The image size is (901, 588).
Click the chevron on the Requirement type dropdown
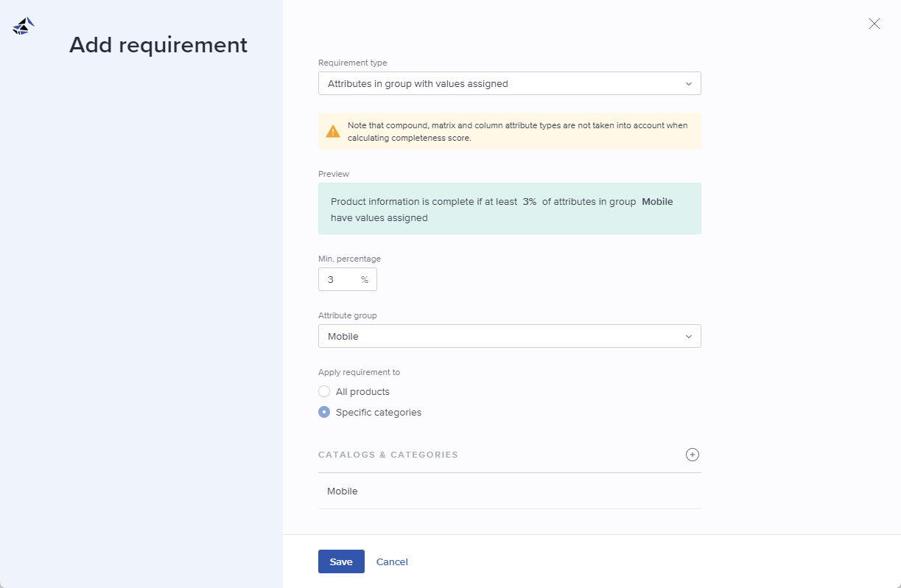(689, 83)
